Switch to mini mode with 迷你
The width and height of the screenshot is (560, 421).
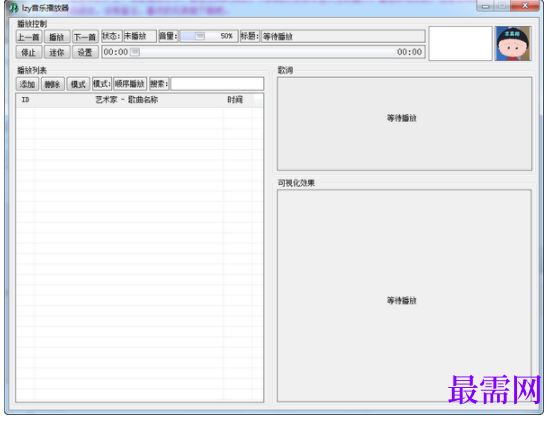[57, 52]
